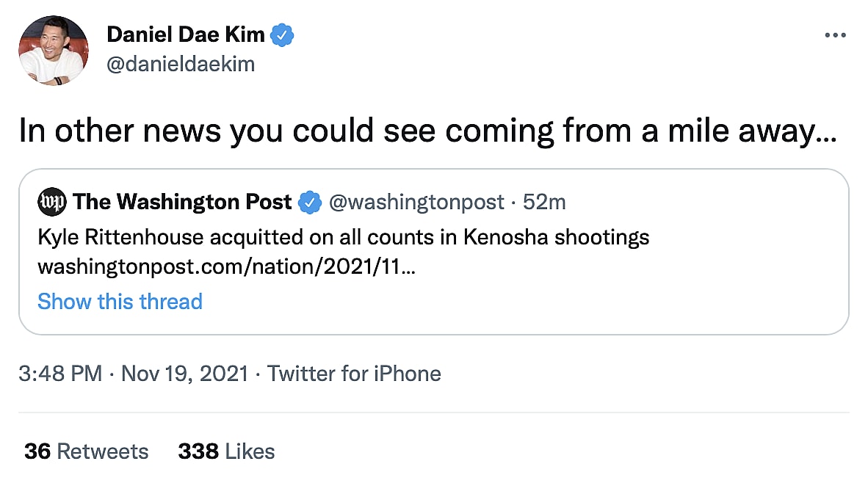Click the 3:48 PM tweet time
This screenshot has height=483, width=868.
pos(60,374)
